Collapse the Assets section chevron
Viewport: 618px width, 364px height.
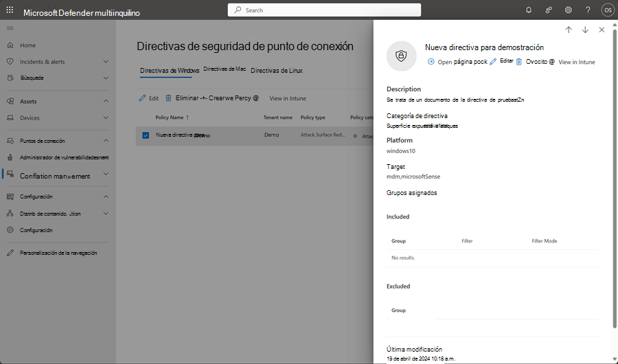pos(106,101)
